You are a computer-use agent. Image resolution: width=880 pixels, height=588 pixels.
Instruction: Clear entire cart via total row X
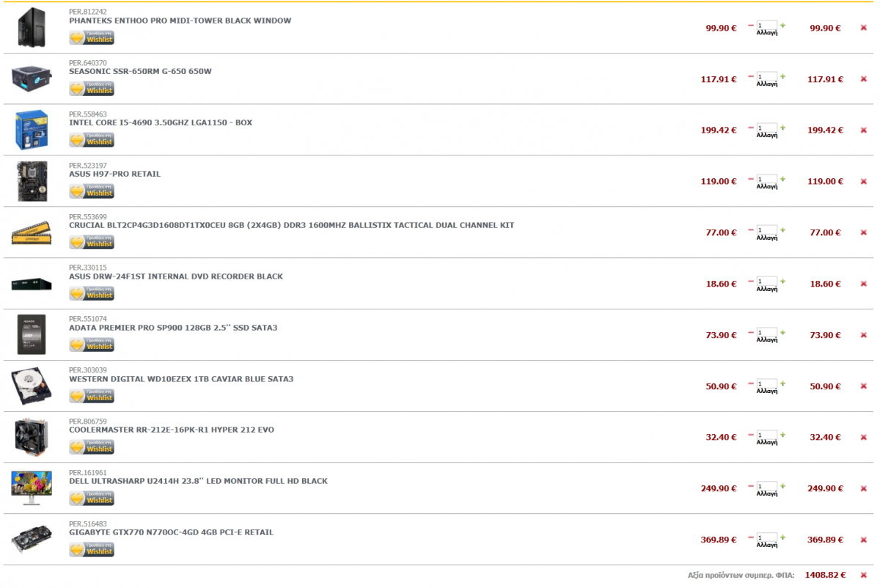863,576
